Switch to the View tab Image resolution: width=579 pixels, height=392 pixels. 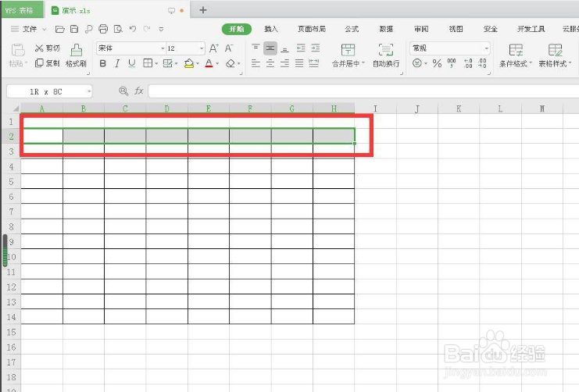pos(456,29)
